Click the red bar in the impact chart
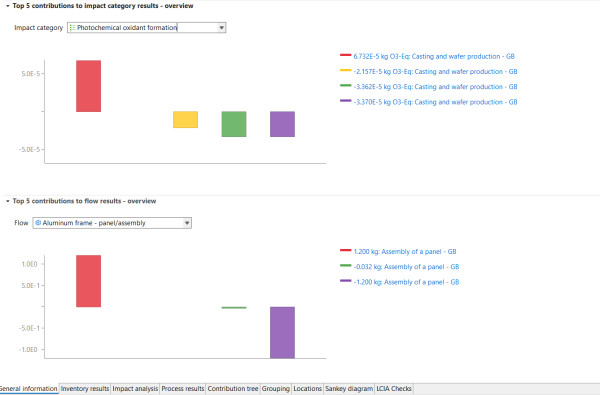Image resolution: width=600 pixels, height=395 pixels. 88,86
